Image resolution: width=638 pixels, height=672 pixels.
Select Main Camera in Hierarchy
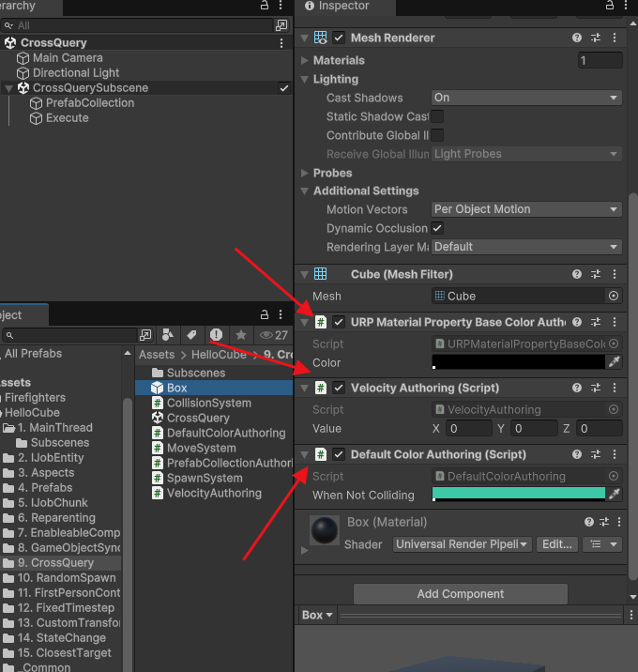(x=68, y=58)
